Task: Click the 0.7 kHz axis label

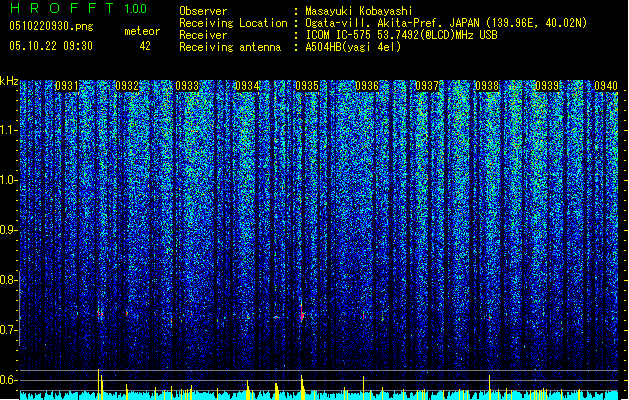Action: (8, 330)
